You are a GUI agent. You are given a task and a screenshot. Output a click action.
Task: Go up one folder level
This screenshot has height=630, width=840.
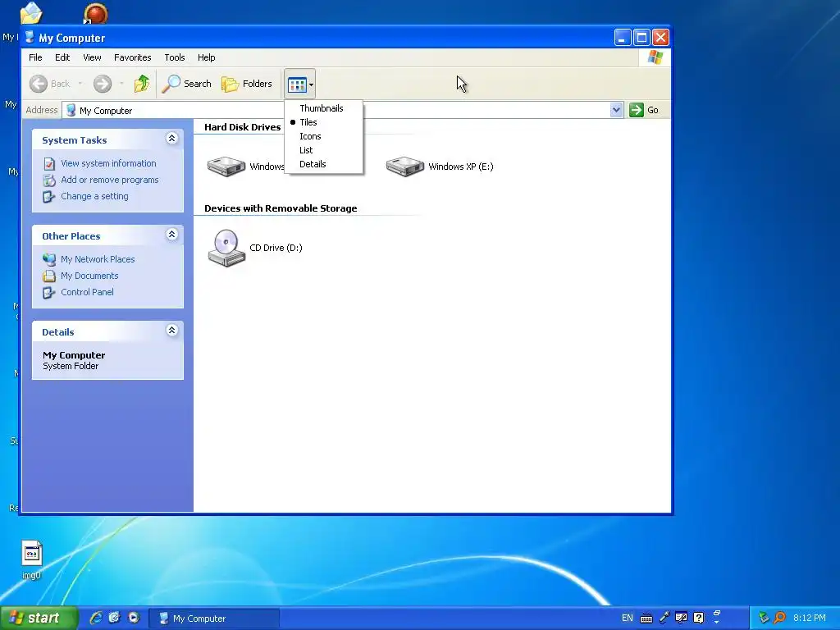click(142, 84)
